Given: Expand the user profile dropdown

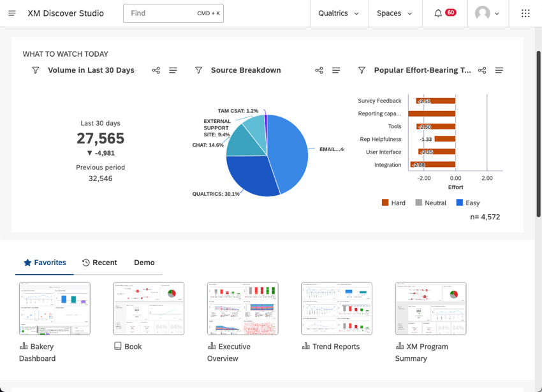Looking at the screenshot, I should (488, 13).
